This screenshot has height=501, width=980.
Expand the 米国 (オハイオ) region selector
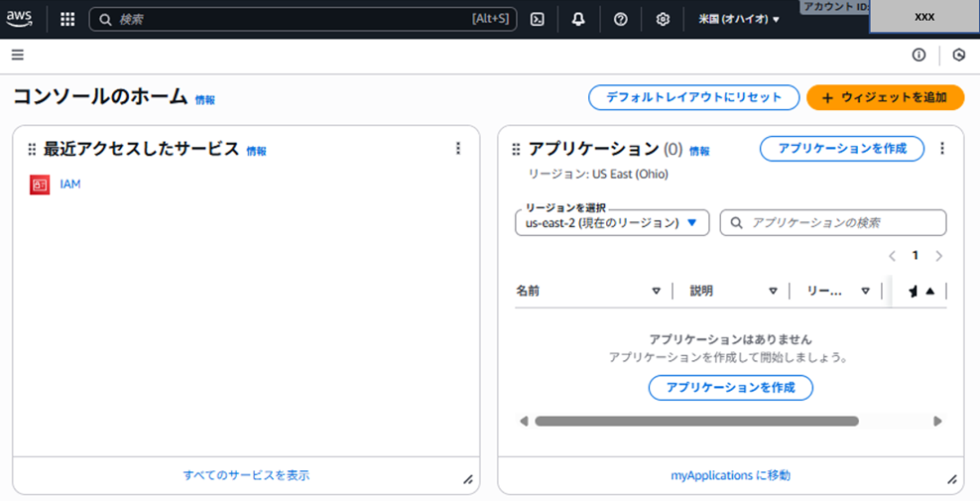(x=739, y=19)
